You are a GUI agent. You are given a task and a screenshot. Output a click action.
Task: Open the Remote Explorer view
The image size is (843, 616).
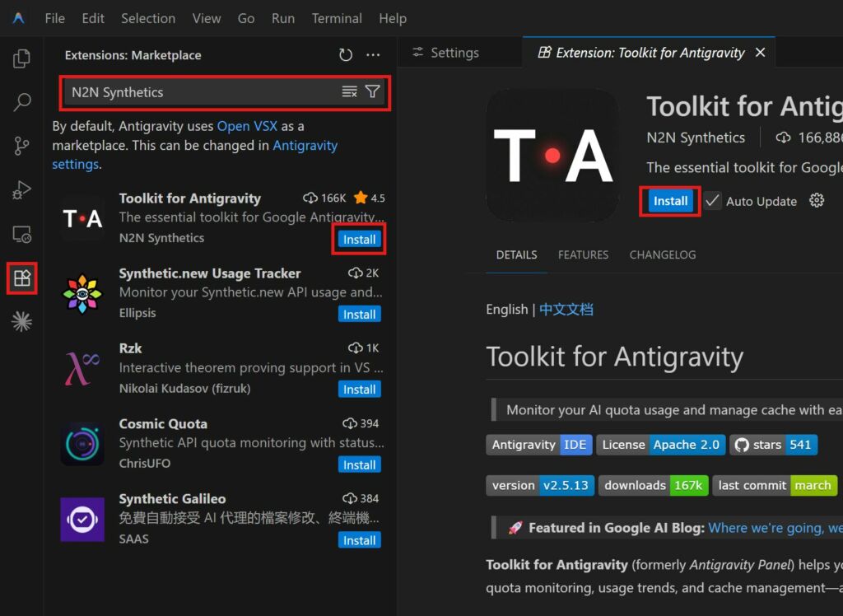click(x=21, y=234)
